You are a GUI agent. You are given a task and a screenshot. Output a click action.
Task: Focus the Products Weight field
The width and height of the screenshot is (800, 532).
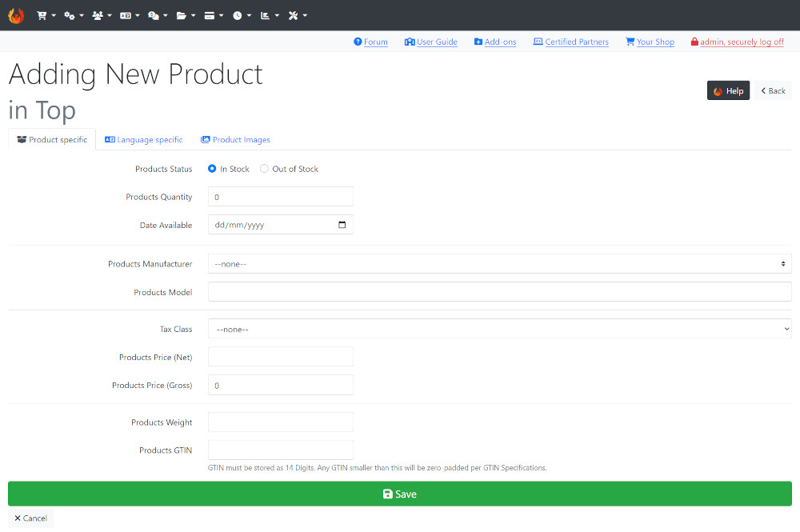click(281, 422)
